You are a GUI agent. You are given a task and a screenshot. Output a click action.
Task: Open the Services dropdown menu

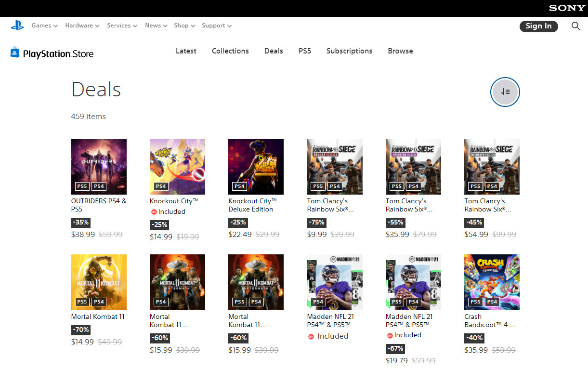pyautogui.click(x=122, y=26)
